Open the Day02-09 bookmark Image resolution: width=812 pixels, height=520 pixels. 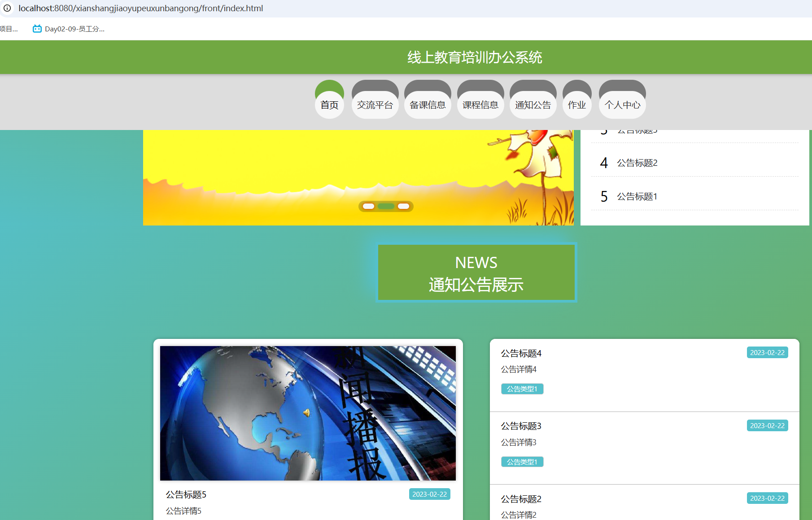pos(69,29)
